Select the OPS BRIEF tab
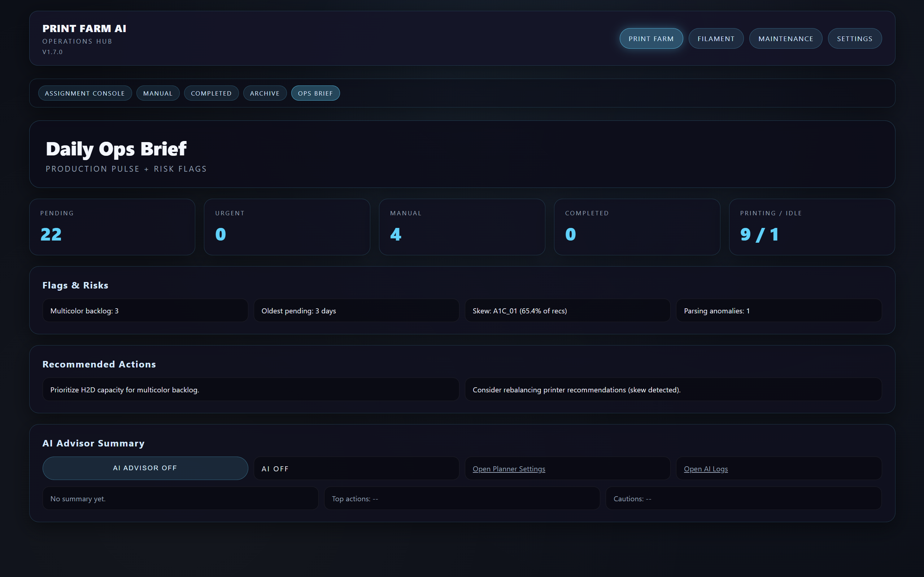This screenshot has width=924, height=577. coord(315,93)
